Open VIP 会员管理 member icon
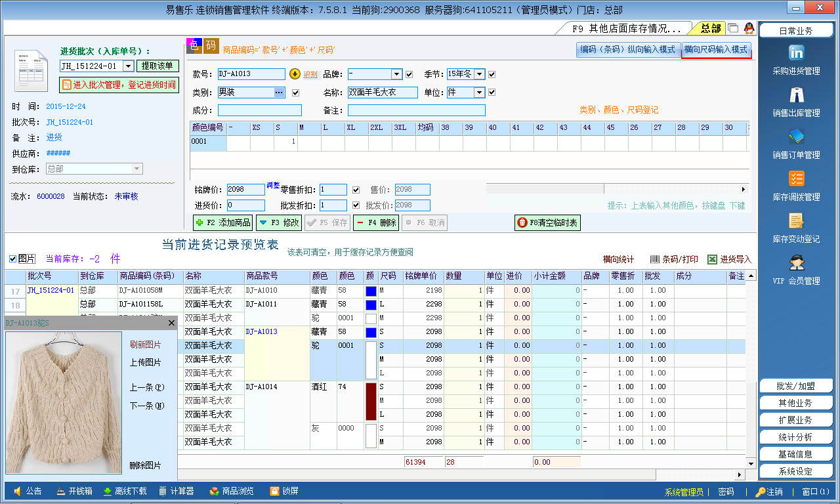Screen dimensions: 840x504 pos(796,263)
